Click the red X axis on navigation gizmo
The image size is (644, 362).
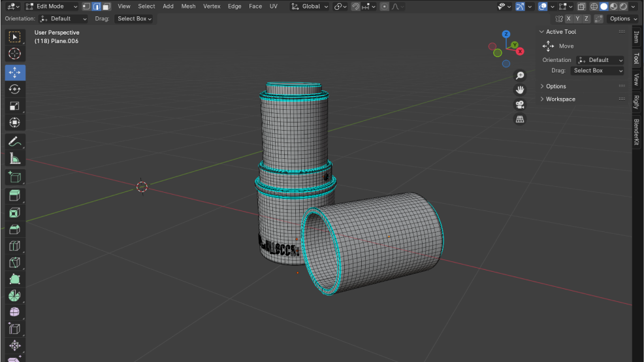tap(520, 51)
